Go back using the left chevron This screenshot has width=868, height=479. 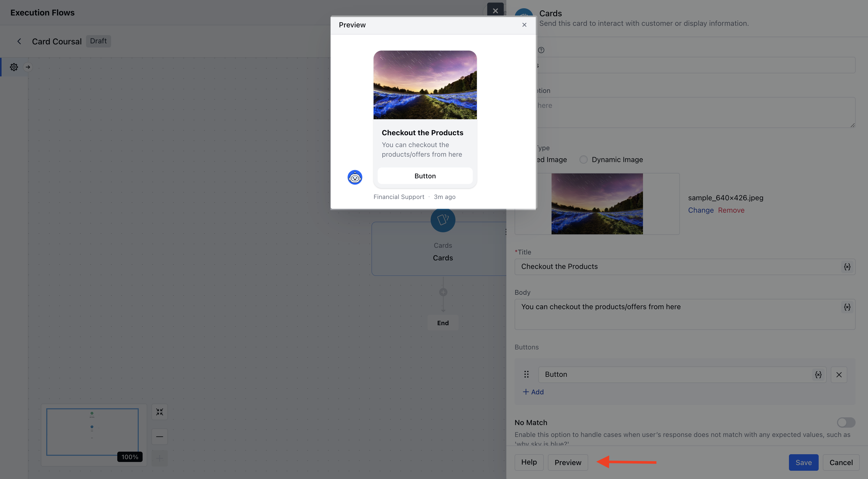(x=19, y=41)
